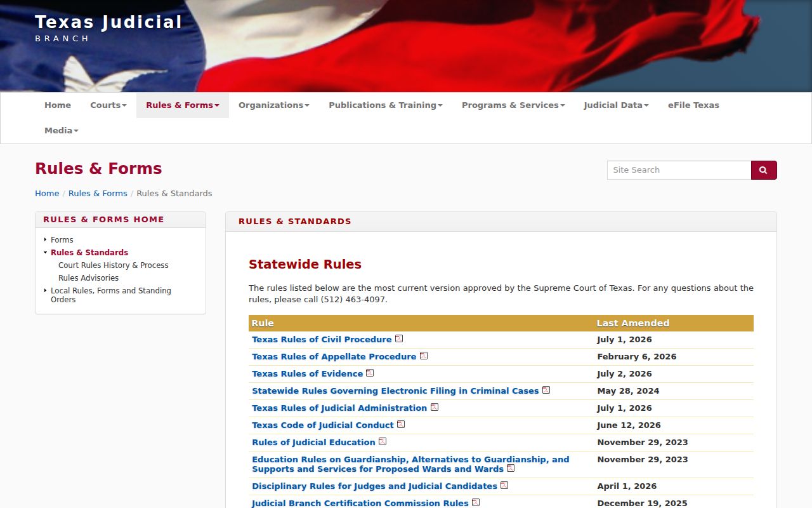
Task: Open Local Rules, Forms and Standing Orders
Action: [111, 295]
